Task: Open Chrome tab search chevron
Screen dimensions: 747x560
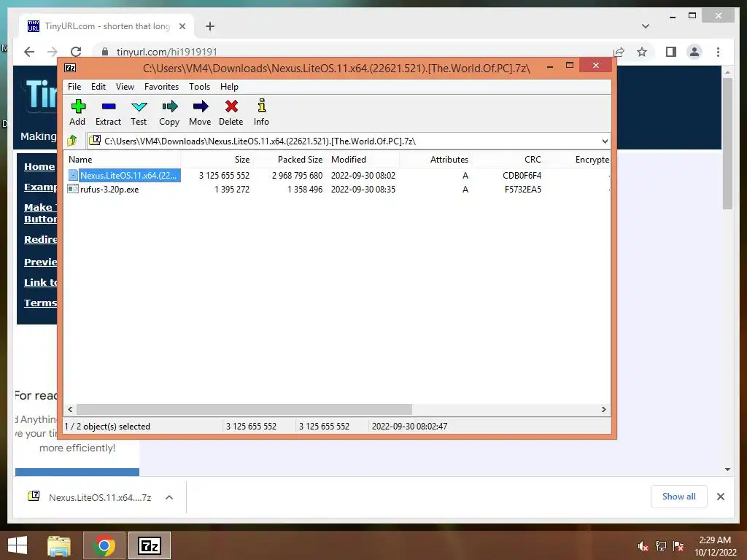Action: click(646, 26)
